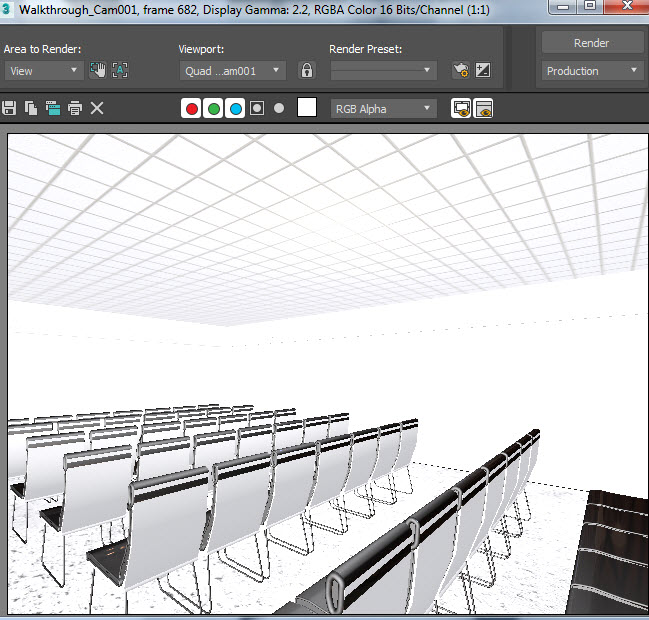The width and height of the screenshot is (649, 620).
Task: Click the rendered chairs image
Action: (328, 374)
